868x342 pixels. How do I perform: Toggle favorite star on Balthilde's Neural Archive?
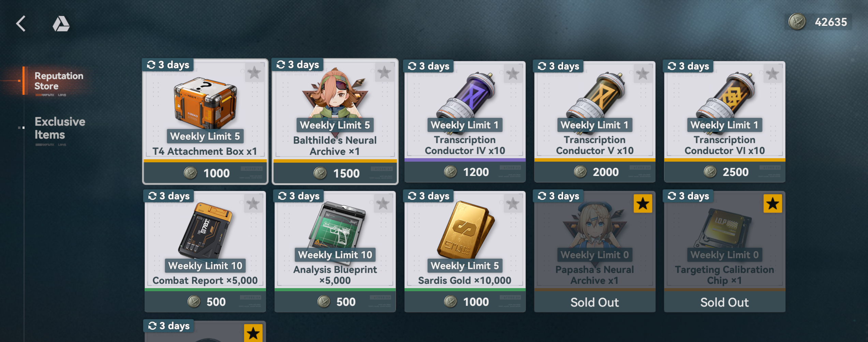[384, 72]
